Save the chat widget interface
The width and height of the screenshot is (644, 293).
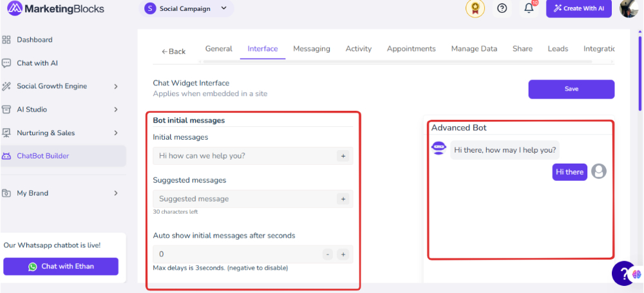pyautogui.click(x=571, y=89)
